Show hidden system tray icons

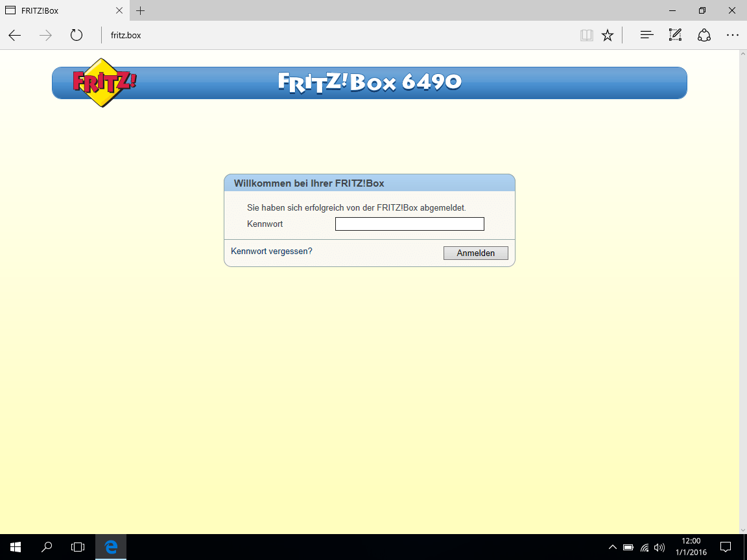click(x=613, y=548)
